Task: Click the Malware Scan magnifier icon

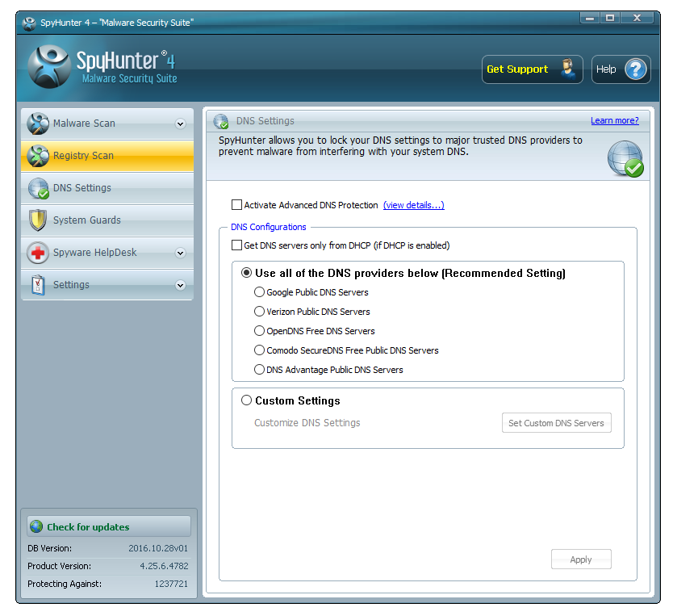Action: (x=38, y=124)
